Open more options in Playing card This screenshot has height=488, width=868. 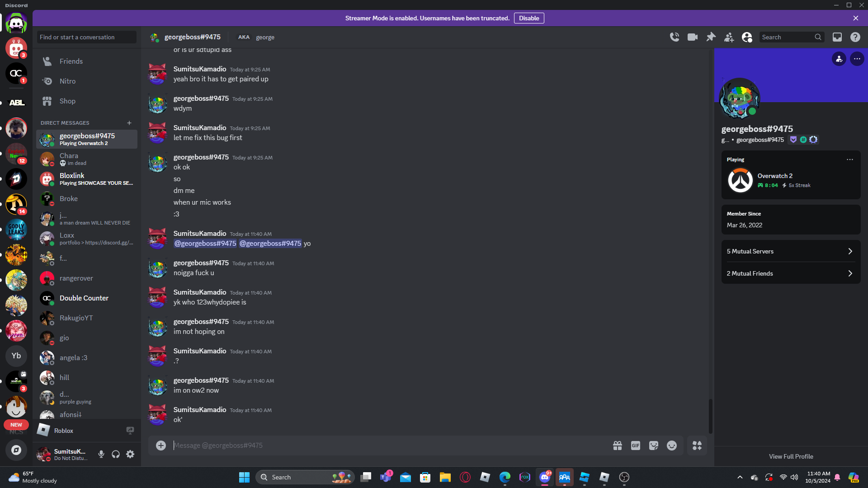pos(850,160)
